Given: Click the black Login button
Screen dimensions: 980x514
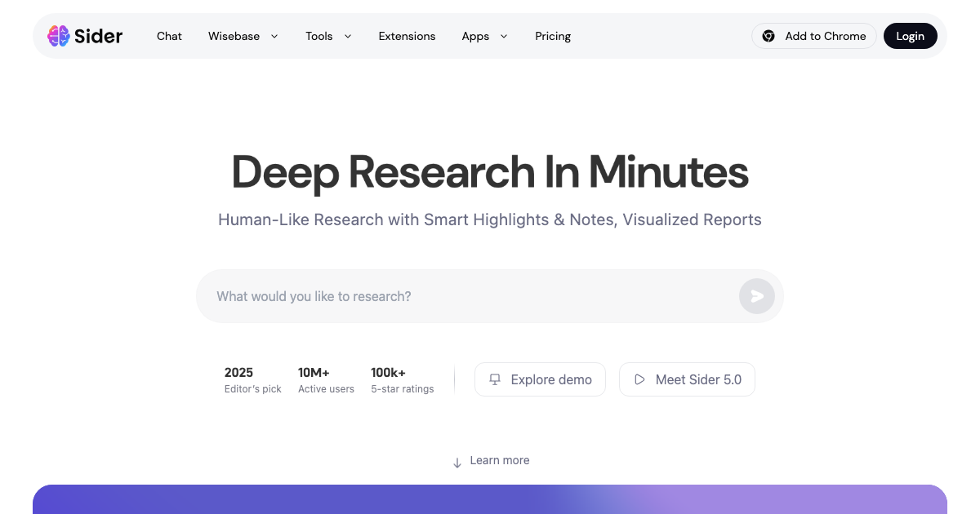Looking at the screenshot, I should point(910,36).
